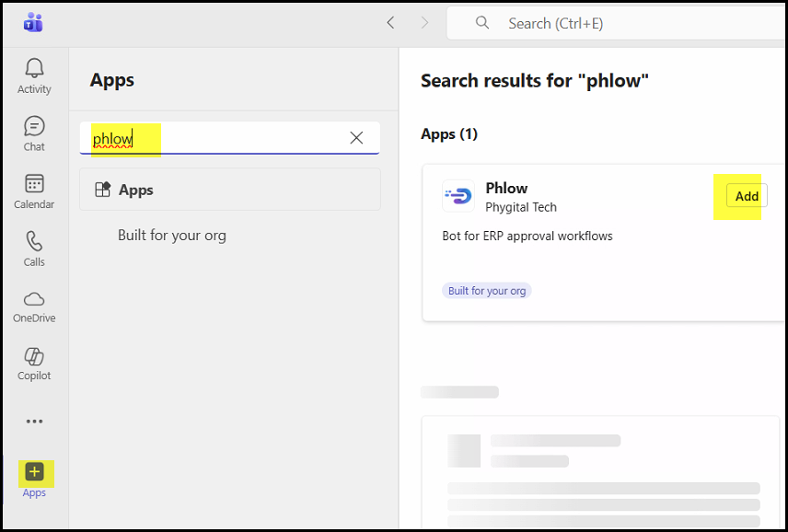Launch Copilot from the left rail

pyautogui.click(x=34, y=363)
